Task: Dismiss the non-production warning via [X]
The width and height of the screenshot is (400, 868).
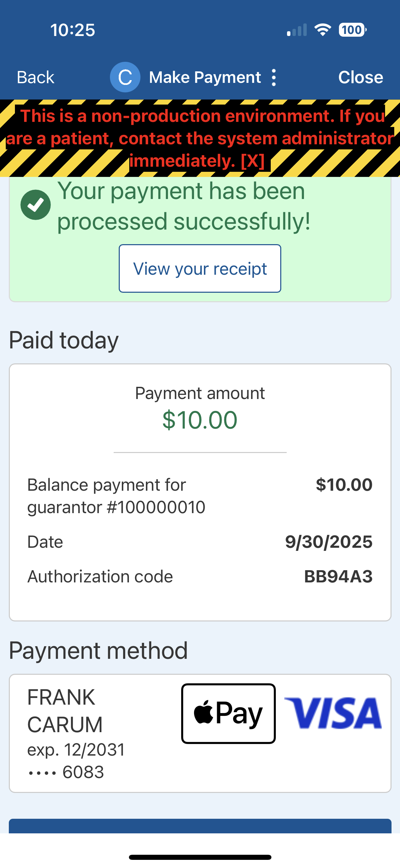Action: pos(252,161)
